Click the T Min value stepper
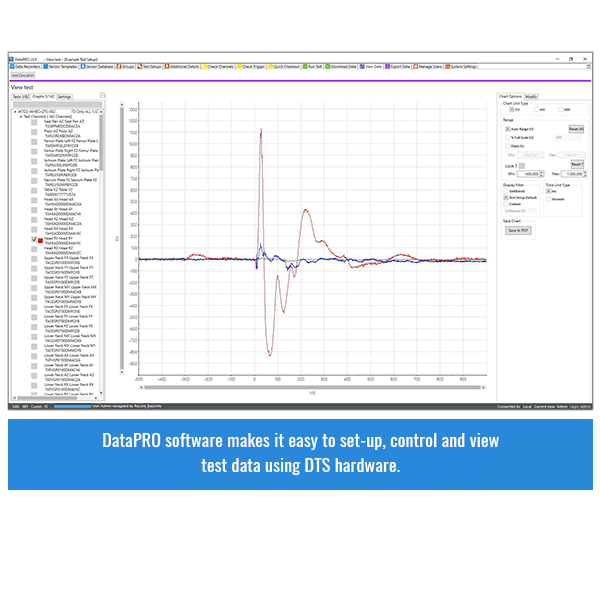The image size is (600, 600). (541, 174)
